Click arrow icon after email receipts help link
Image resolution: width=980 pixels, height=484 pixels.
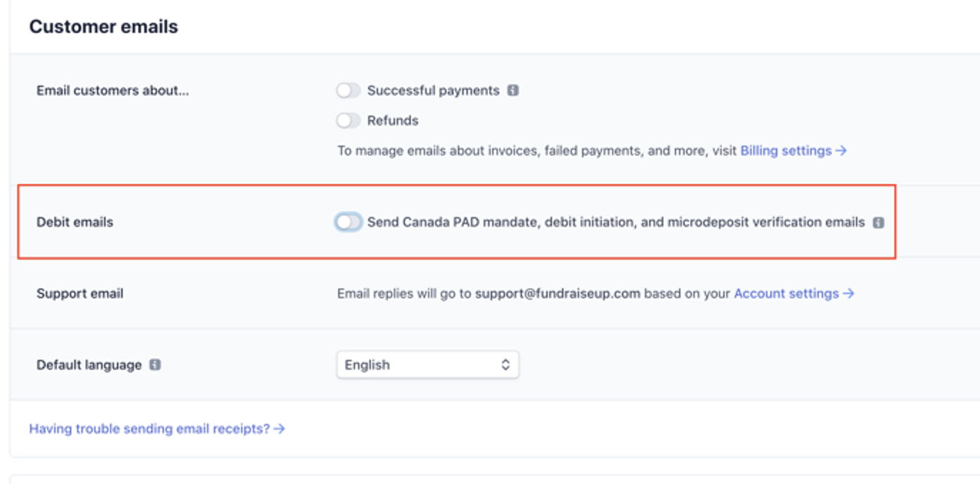point(279,428)
